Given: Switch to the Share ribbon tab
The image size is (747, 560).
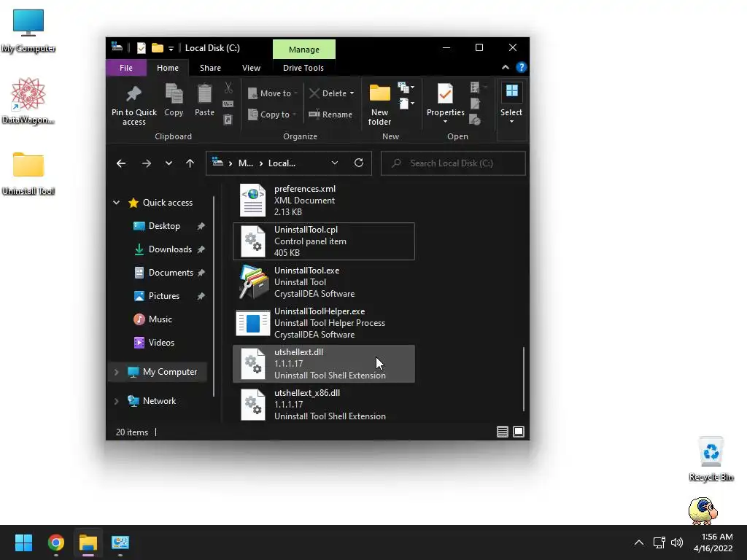Looking at the screenshot, I should [210, 68].
